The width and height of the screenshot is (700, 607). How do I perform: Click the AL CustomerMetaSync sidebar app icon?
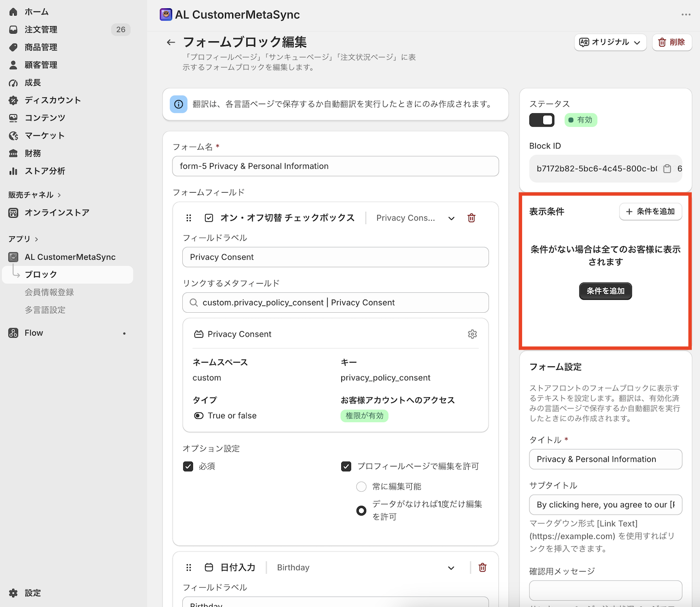(13, 257)
